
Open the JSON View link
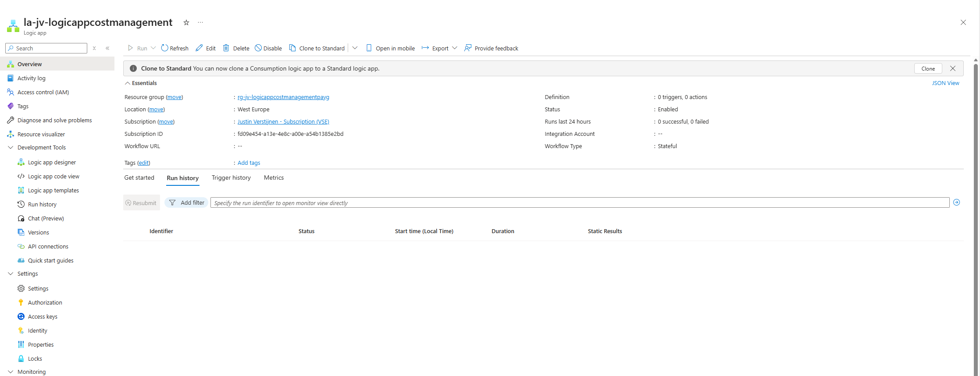point(945,83)
